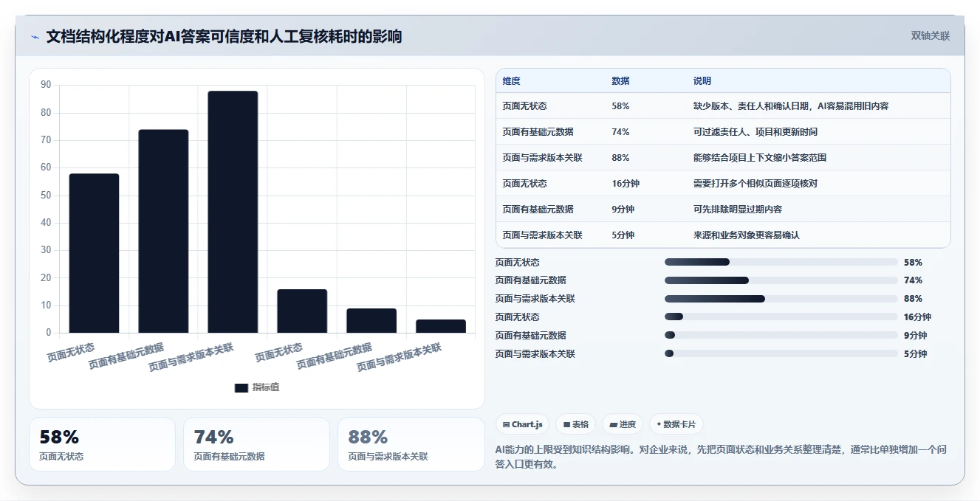Click the tallest chart bar reaching 88

[x=233, y=212]
